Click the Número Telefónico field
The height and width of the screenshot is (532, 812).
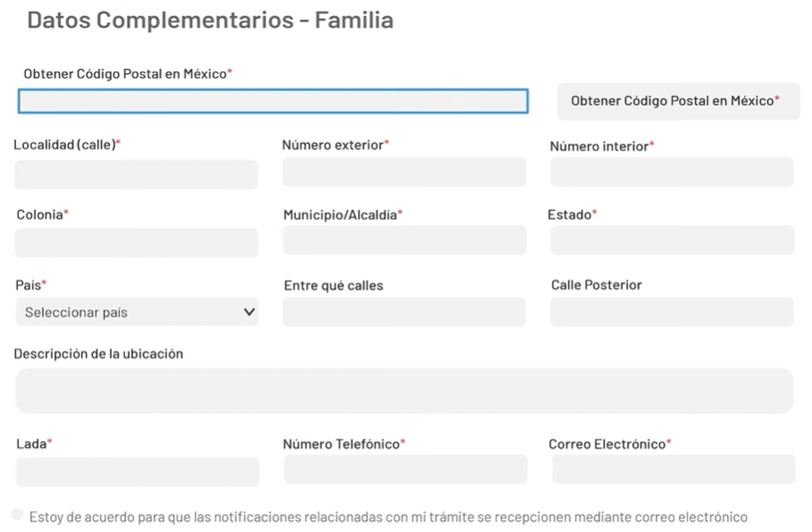pyautogui.click(x=405, y=469)
